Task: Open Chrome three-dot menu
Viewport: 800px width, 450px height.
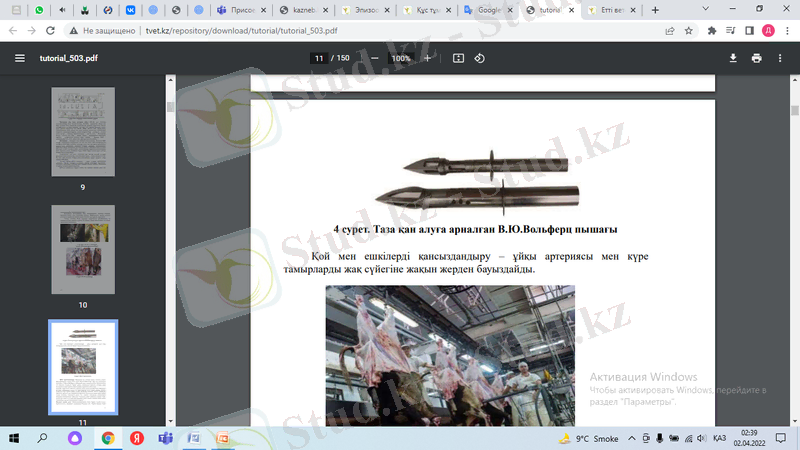Action: pos(785,31)
